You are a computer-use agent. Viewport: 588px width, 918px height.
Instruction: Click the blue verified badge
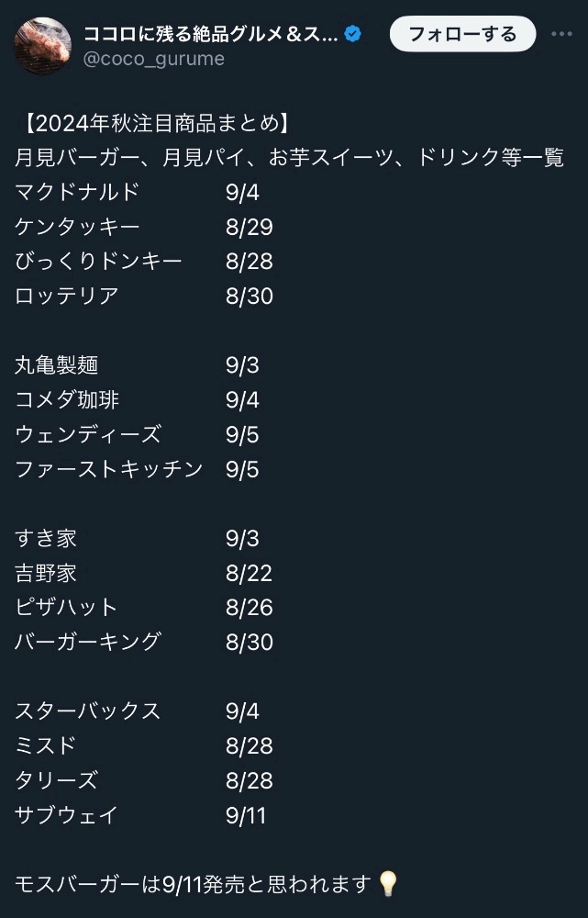[352, 35]
